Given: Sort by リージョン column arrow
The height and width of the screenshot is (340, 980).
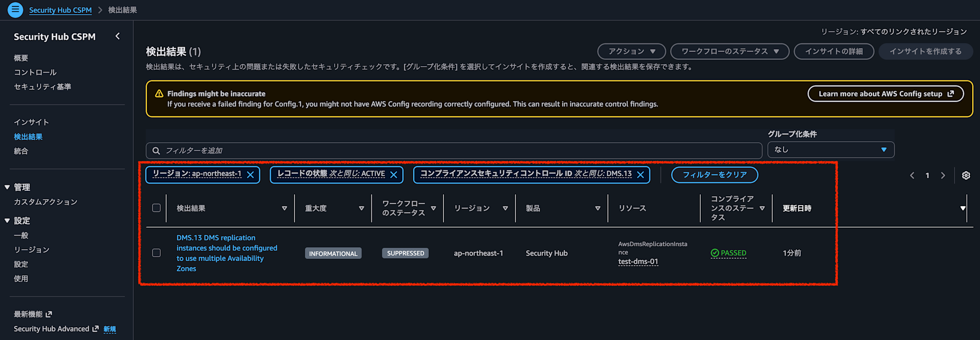Looking at the screenshot, I should pos(505,209).
